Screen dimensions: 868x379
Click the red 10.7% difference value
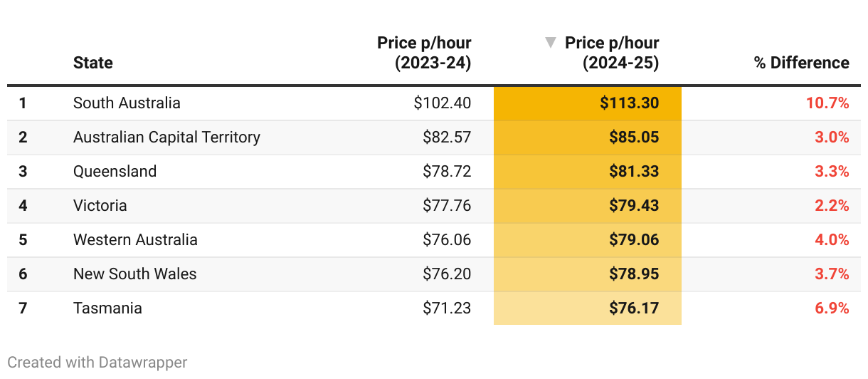[x=827, y=103]
